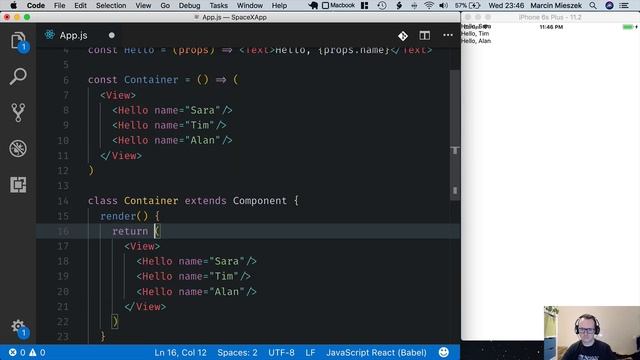
Task: Click the Sara string on line 8
Action: [x=203, y=110]
